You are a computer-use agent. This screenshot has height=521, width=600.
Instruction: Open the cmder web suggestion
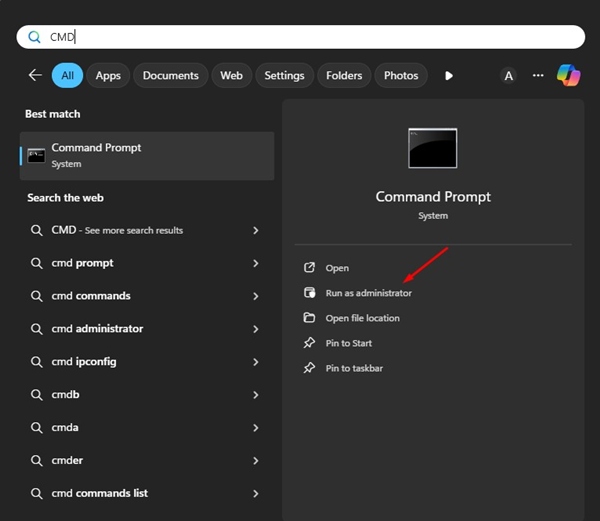147,461
